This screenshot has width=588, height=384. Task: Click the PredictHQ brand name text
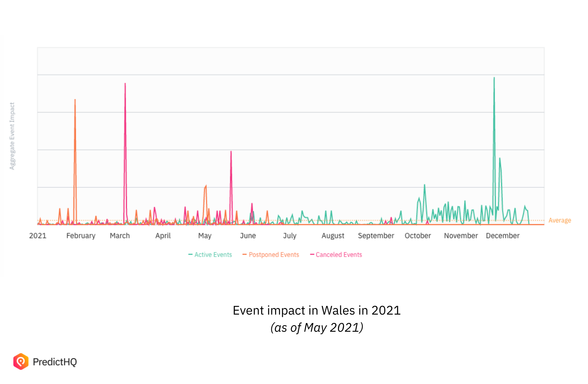pos(55,362)
